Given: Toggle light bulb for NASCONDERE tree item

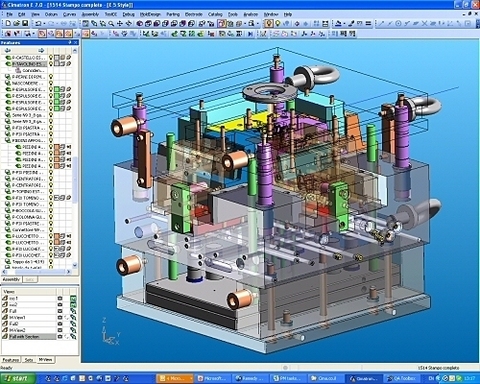Looking at the screenshot, I should point(51,83).
